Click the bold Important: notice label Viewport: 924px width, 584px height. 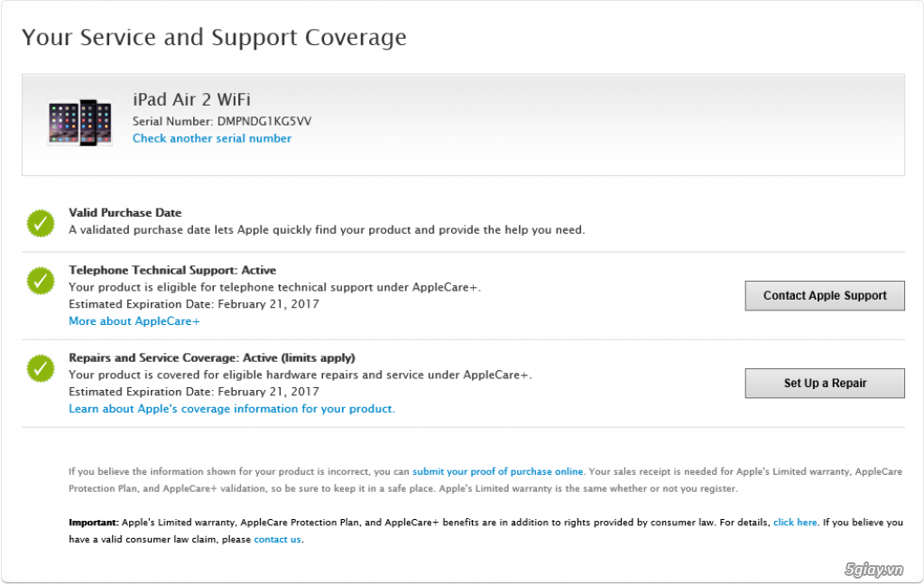(x=93, y=523)
